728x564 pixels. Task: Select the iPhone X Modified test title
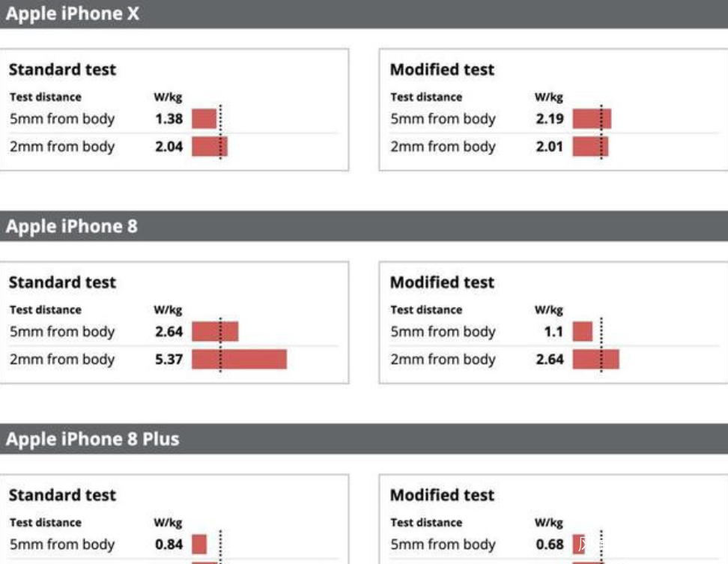click(x=442, y=70)
